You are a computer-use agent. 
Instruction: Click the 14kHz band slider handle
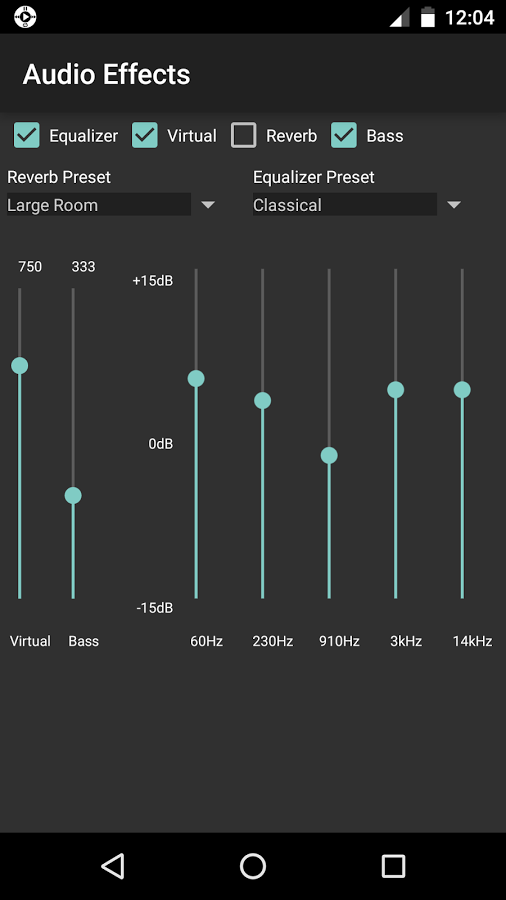tap(462, 390)
